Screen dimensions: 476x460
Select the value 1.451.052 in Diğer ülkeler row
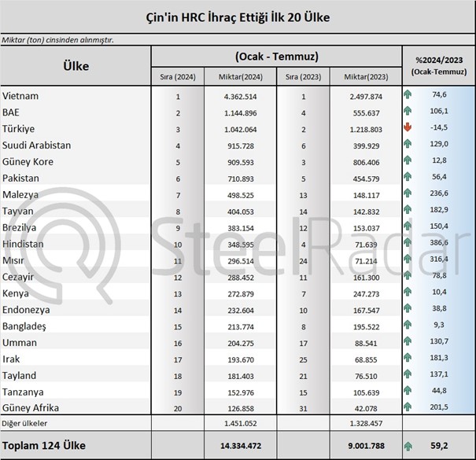[241, 423]
